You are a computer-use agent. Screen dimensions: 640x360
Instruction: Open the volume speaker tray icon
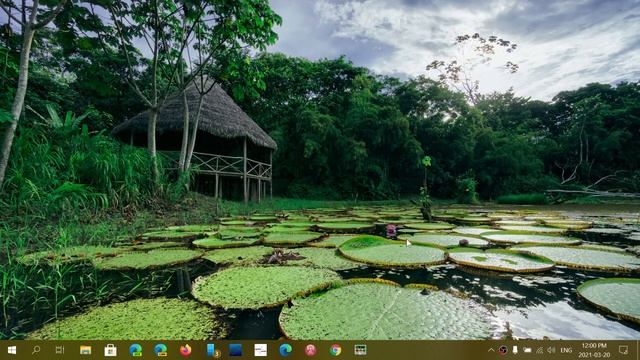[x=551, y=350]
